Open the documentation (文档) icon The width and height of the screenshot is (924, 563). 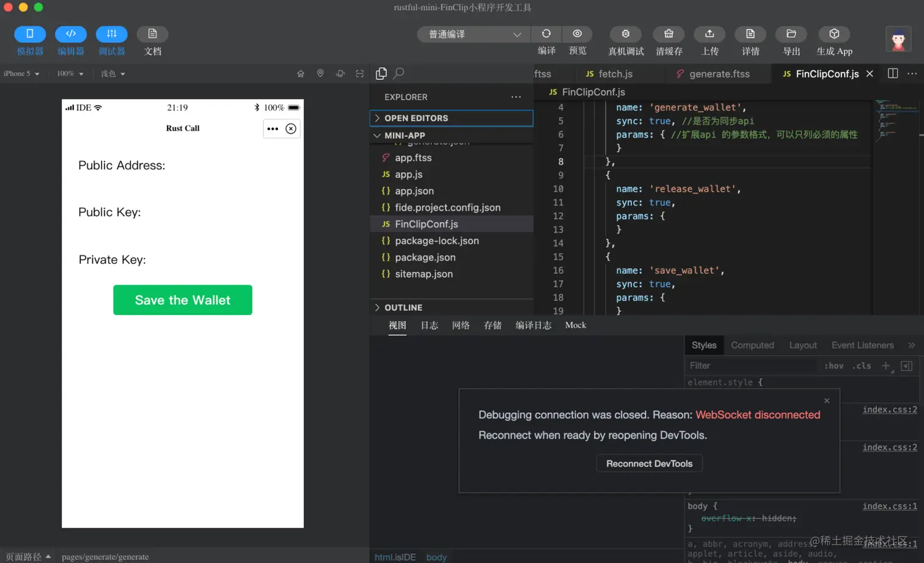[152, 34]
